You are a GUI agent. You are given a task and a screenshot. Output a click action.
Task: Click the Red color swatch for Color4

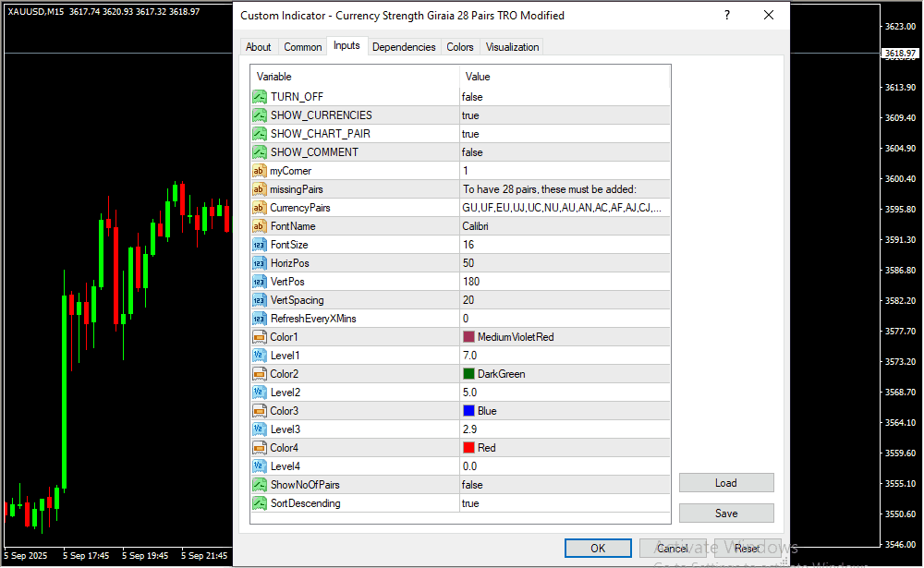pyautogui.click(x=468, y=448)
